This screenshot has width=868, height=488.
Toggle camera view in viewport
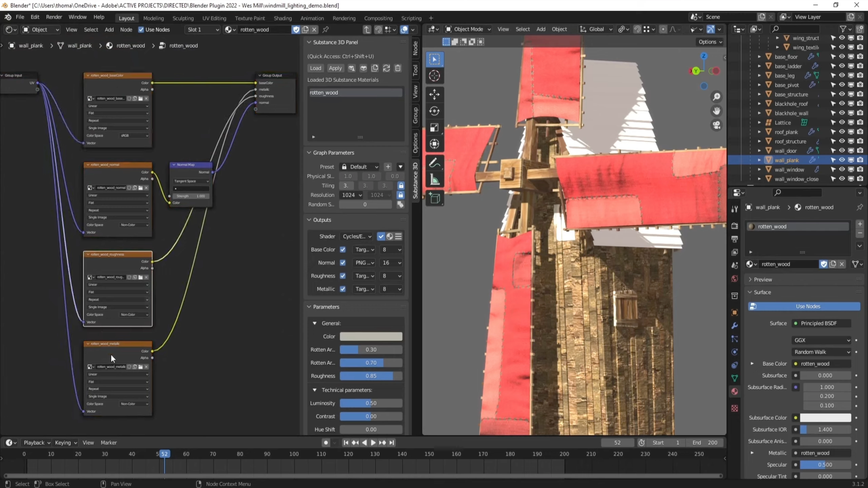click(716, 125)
